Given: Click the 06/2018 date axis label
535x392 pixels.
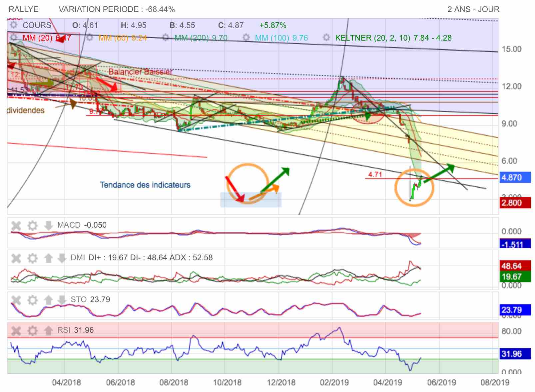Looking at the screenshot, I should pyautogui.click(x=120, y=382).
